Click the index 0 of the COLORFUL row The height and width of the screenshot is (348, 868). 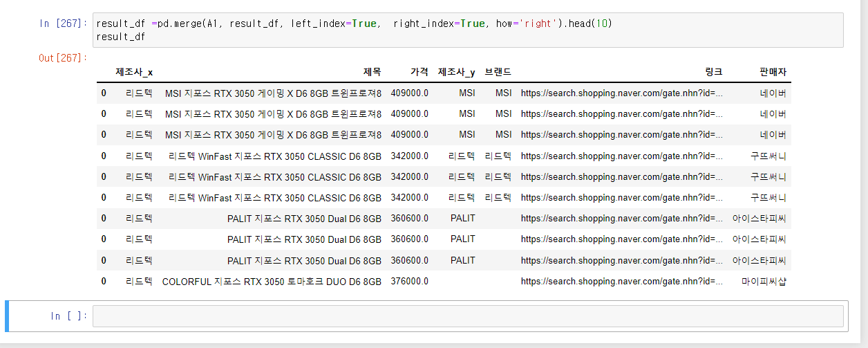click(x=104, y=282)
